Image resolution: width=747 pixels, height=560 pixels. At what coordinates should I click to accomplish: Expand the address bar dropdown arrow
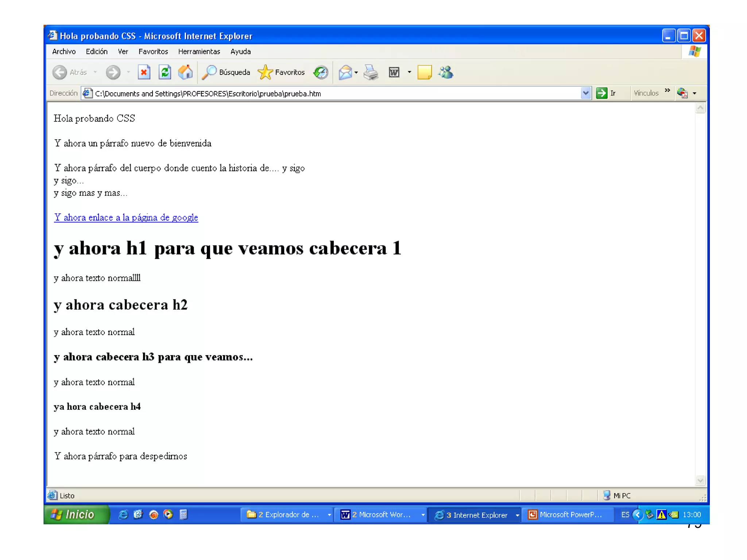pos(585,93)
